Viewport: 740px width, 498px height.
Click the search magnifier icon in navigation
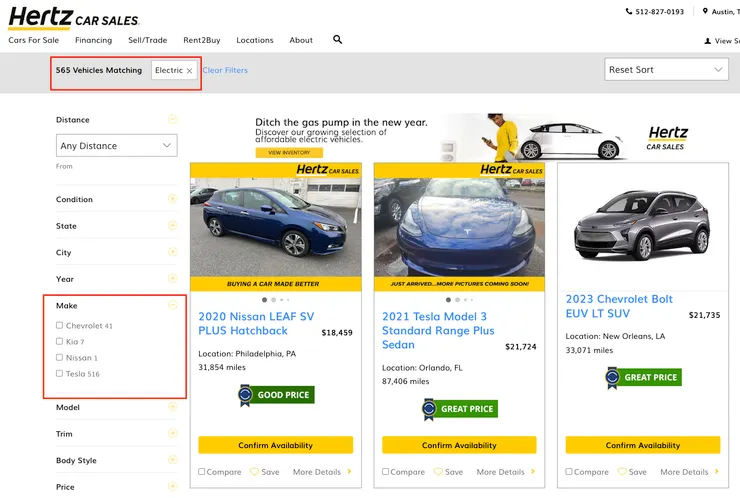click(x=337, y=40)
